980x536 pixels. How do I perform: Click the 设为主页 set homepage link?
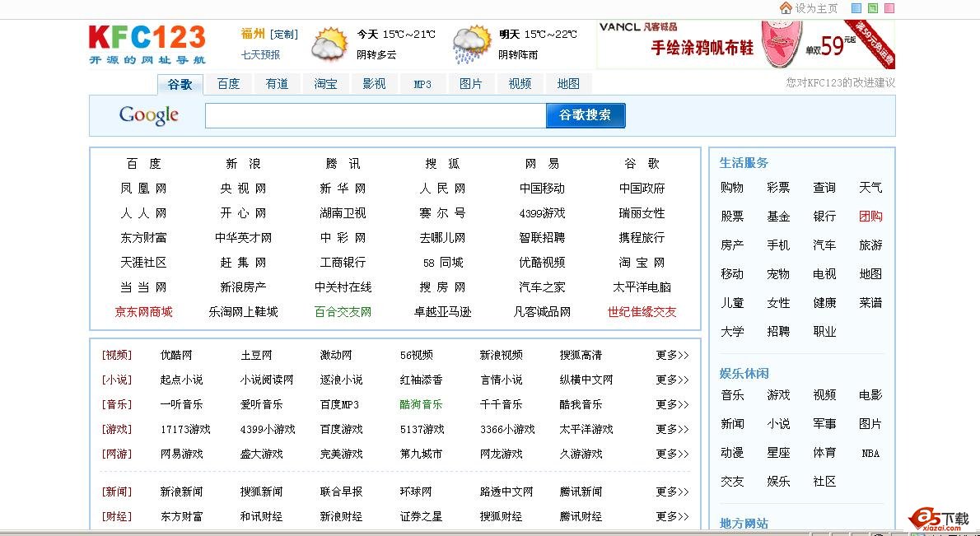coord(816,8)
